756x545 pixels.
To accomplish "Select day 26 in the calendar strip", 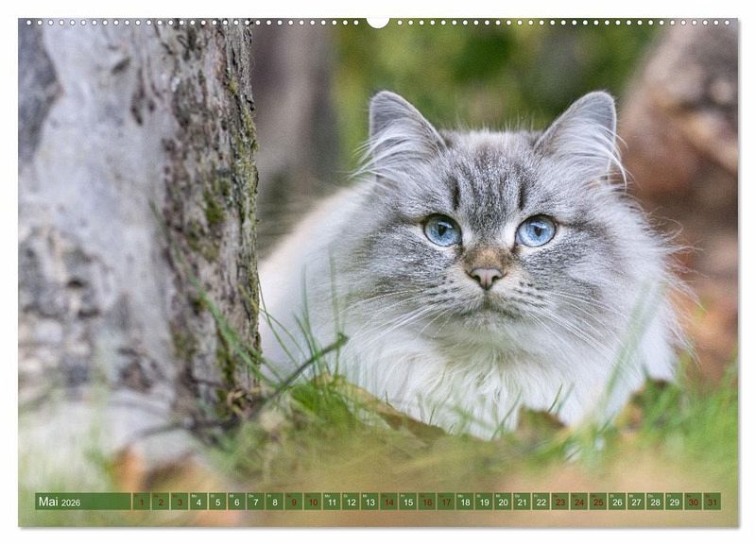I will click(617, 502).
